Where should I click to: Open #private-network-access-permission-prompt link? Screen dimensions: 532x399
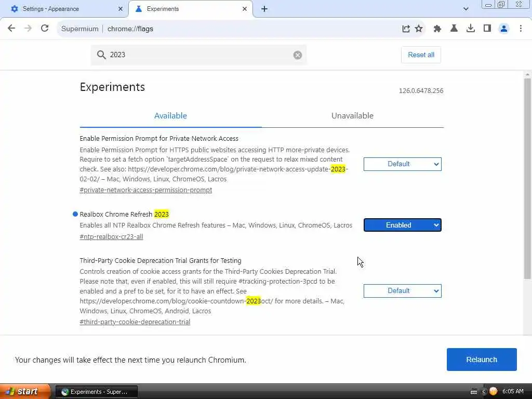point(146,190)
